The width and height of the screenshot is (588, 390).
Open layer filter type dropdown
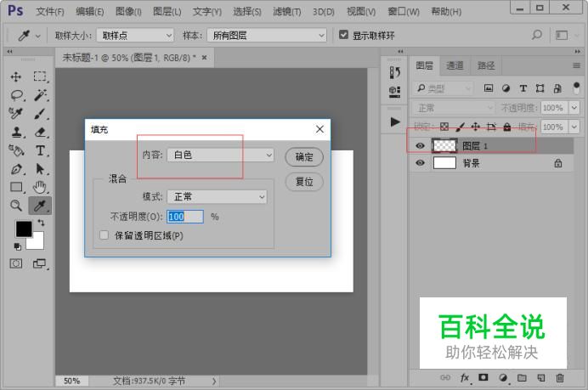(443, 88)
